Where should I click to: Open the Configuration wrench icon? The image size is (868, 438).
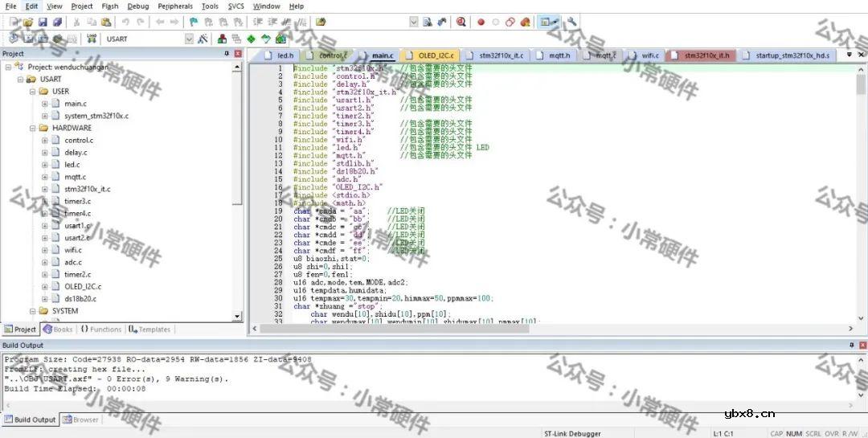tap(572, 22)
